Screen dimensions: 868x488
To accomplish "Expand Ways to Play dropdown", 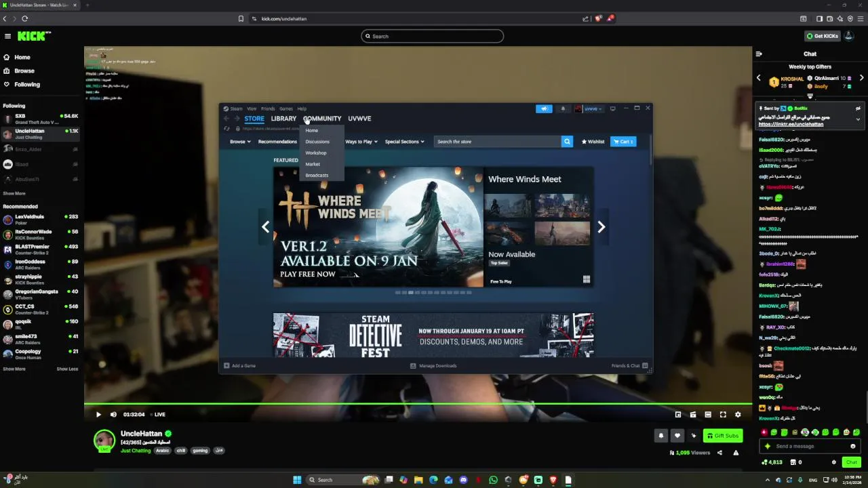I will pos(361,142).
